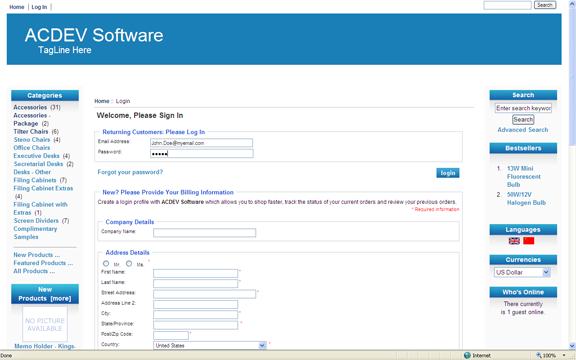The image size is (576, 360).
Task: Open the Memo Holder - Kings product link
Action: 45,346
